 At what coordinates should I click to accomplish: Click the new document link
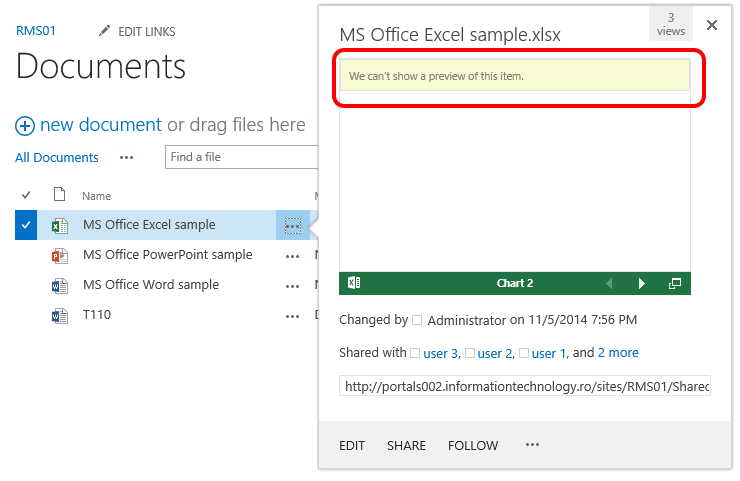(x=101, y=125)
